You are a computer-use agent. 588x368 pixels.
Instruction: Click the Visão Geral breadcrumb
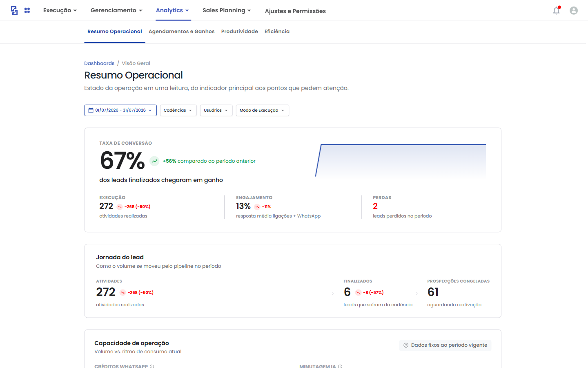(x=136, y=63)
